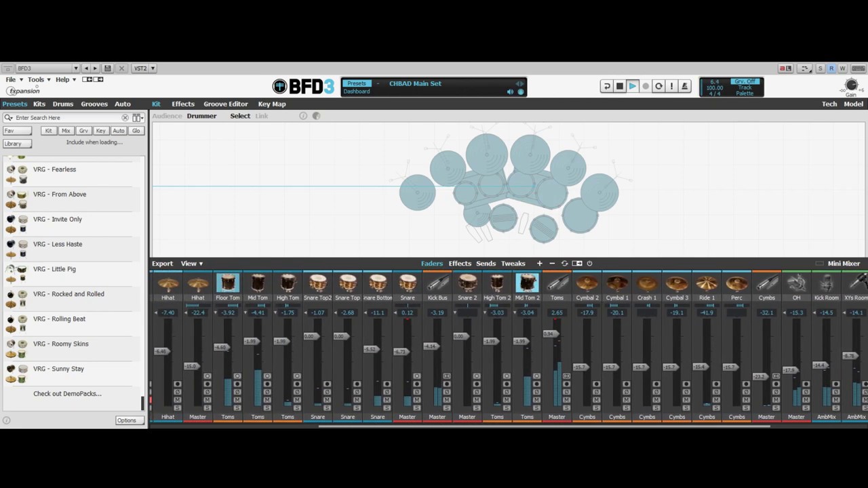
Task: Toggle loop mode in transport
Action: click(x=658, y=86)
